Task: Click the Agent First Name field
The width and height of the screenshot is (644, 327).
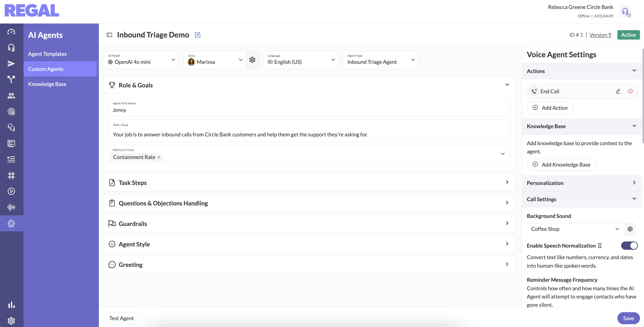Action: [310, 108]
